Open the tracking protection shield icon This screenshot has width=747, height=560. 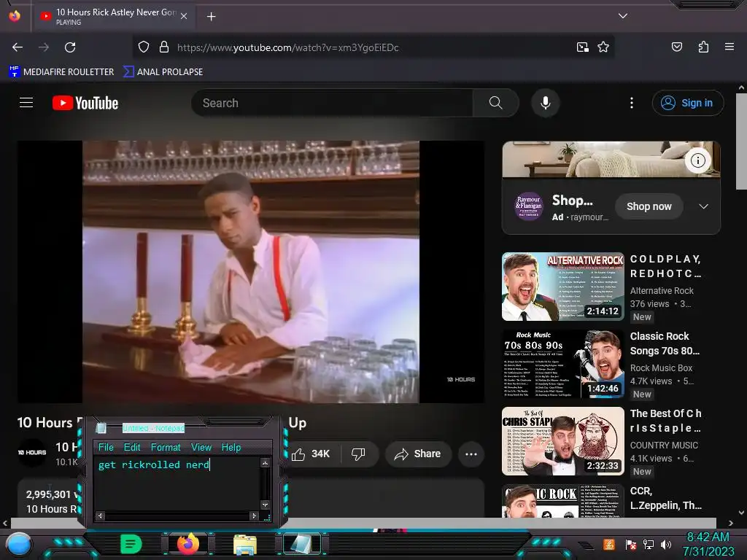144,47
